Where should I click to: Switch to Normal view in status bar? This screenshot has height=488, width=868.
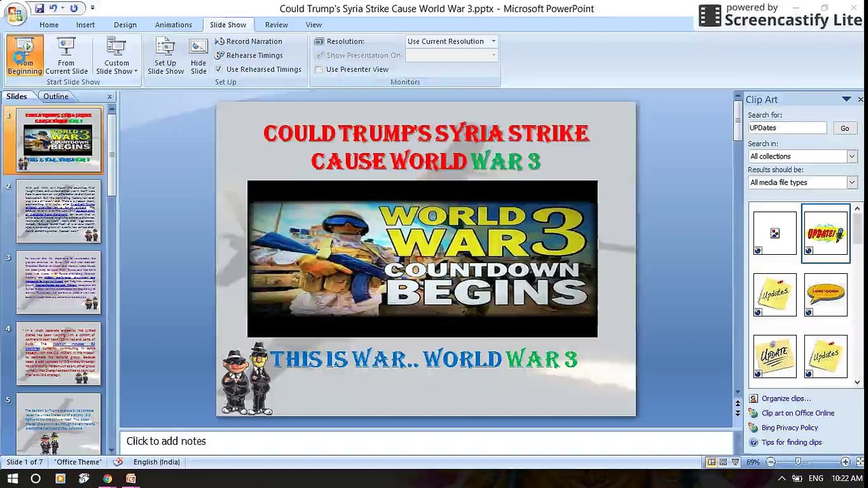tap(711, 462)
